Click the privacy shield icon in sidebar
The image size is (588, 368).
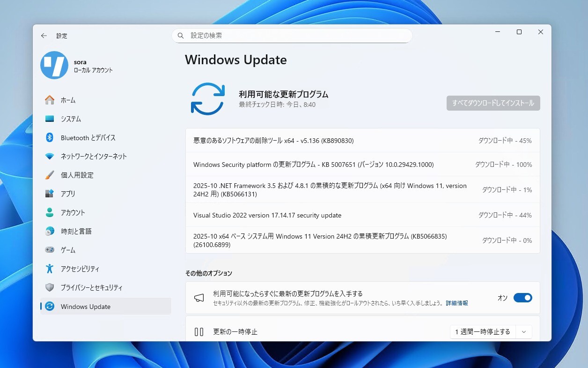tap(50, 287)
